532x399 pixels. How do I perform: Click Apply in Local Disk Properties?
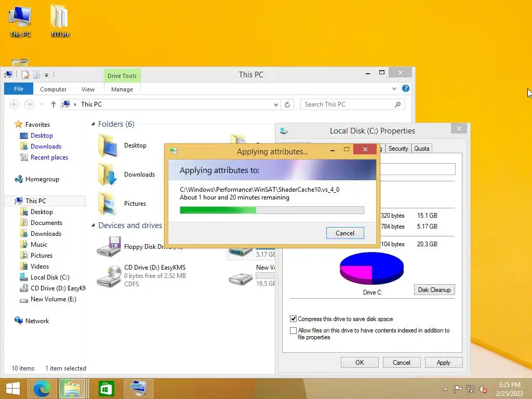click(x=444, y=362)
